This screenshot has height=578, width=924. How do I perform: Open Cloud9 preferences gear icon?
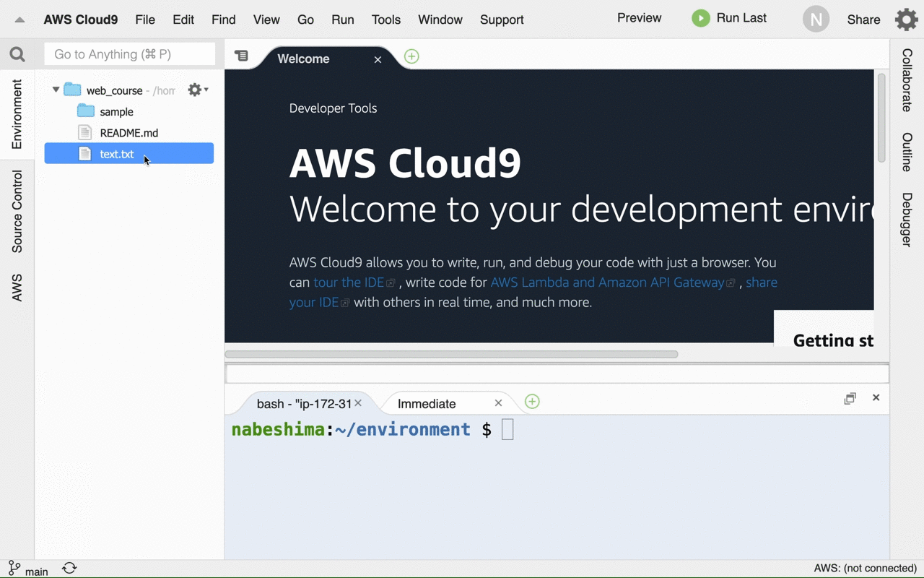pos(906,20)
